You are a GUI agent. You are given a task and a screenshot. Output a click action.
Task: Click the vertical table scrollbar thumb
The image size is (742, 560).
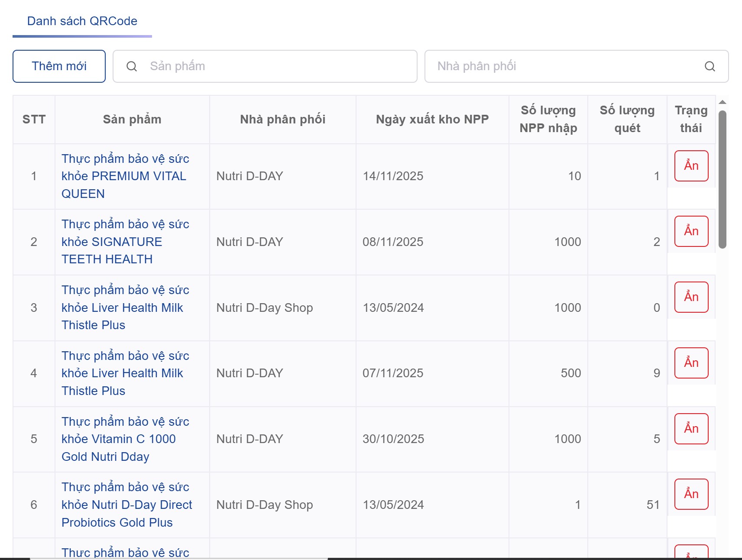(722, 179)
